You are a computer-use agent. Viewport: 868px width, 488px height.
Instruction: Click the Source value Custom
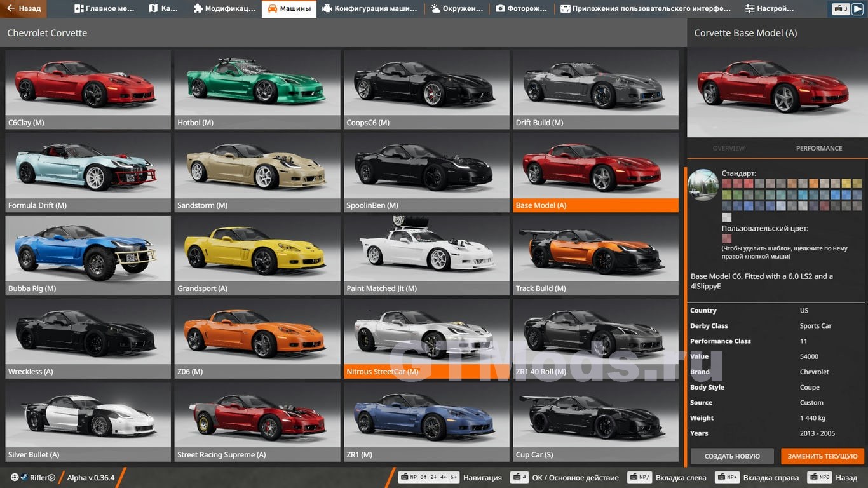(811, 403)
